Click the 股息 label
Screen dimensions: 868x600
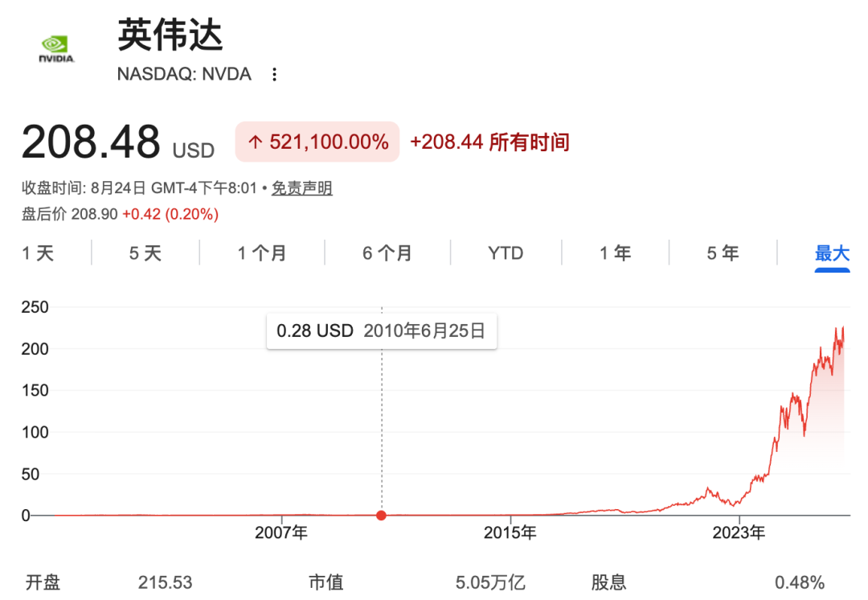coord(608,582)
